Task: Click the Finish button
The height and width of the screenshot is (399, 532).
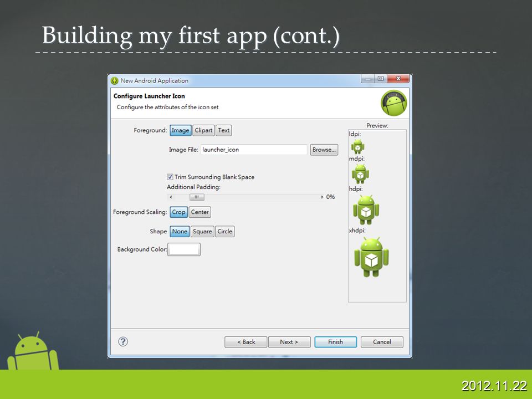Action: [336, 342]
